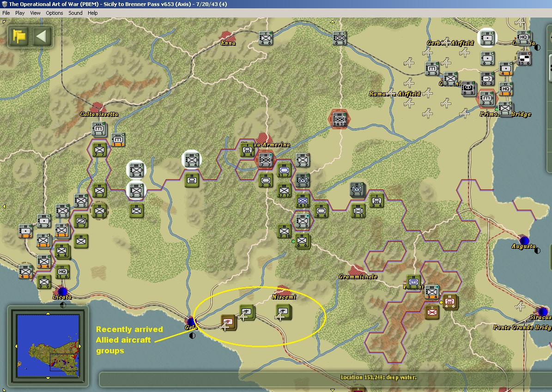
Task: Select the green regiment 8-11
Action: point(358,211)
